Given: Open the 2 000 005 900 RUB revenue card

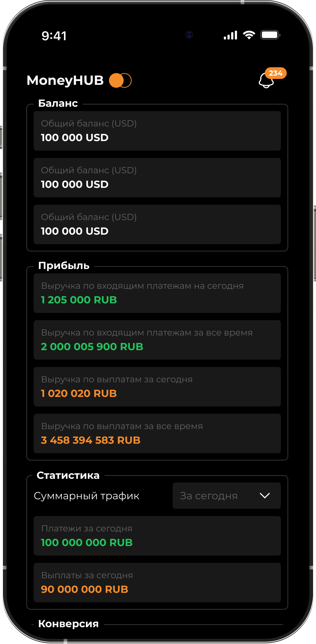Looking at the screenshot, I should 157,340.
